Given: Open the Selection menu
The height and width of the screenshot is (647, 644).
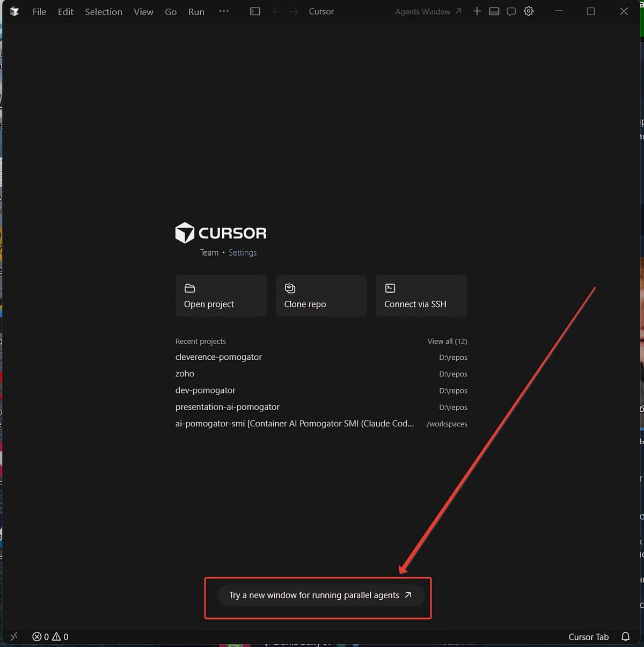Looking at the screenshot, I should click(103, 12).
